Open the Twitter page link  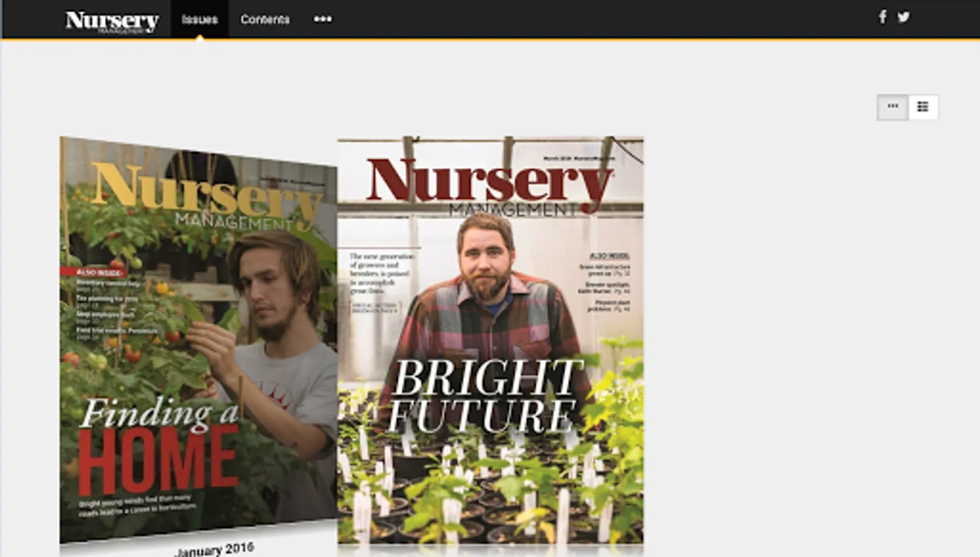click(x=903, y=17)
